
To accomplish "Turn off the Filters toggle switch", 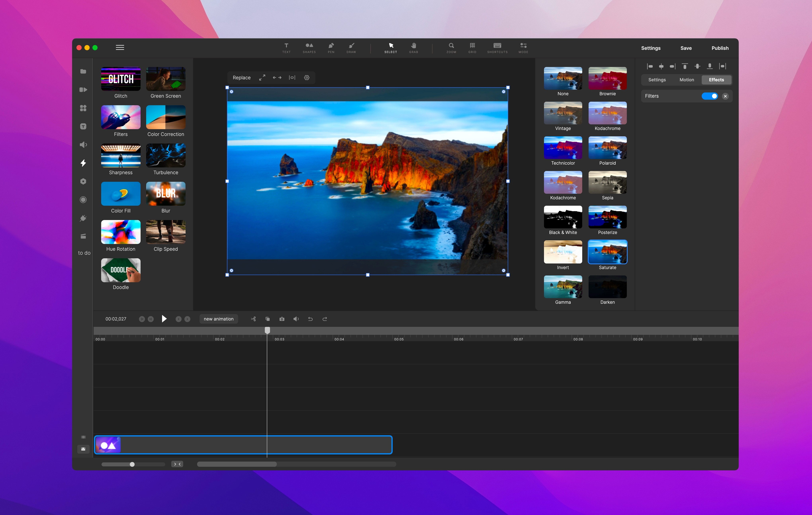I will (x=709, y=96).
